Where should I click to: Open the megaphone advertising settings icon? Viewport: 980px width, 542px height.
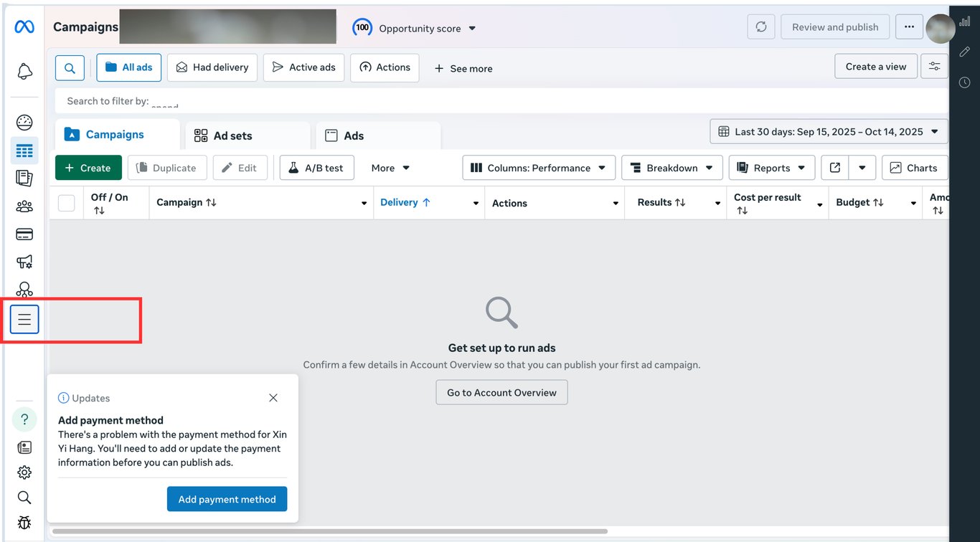24,262
